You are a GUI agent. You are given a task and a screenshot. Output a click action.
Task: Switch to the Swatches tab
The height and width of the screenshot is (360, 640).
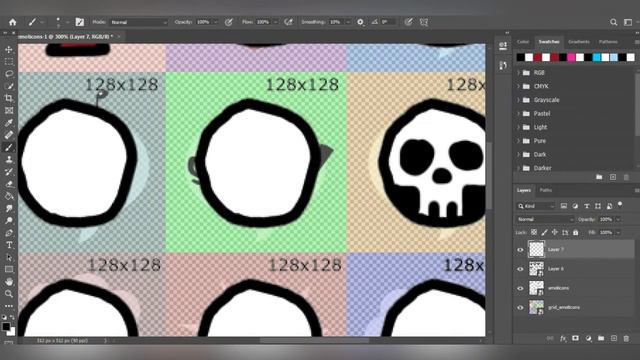point(549,42)
